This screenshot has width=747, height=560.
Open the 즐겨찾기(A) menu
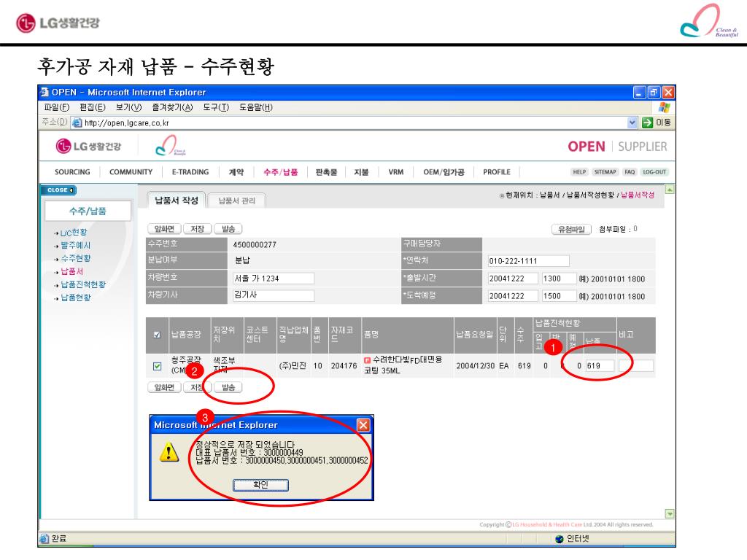click(x=172, y=107)
